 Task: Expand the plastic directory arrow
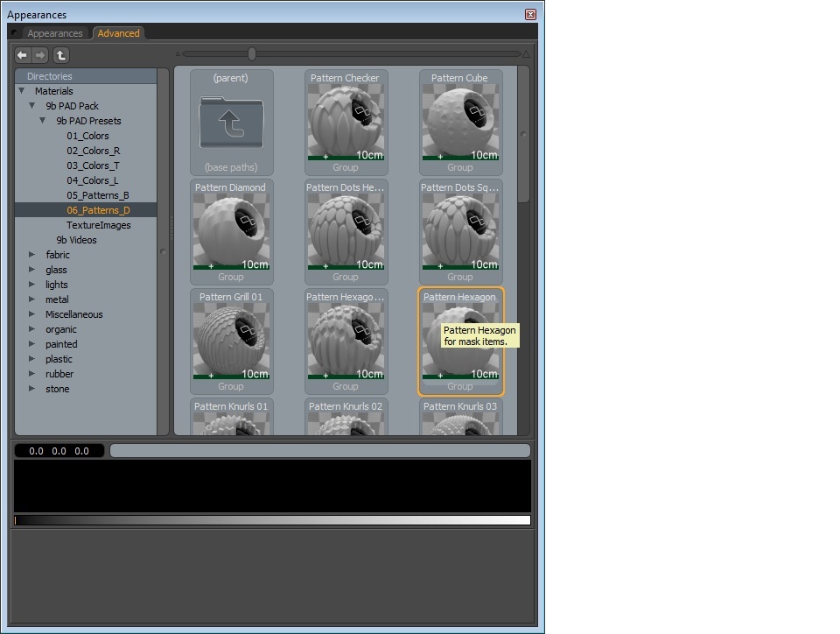[31, 358]
